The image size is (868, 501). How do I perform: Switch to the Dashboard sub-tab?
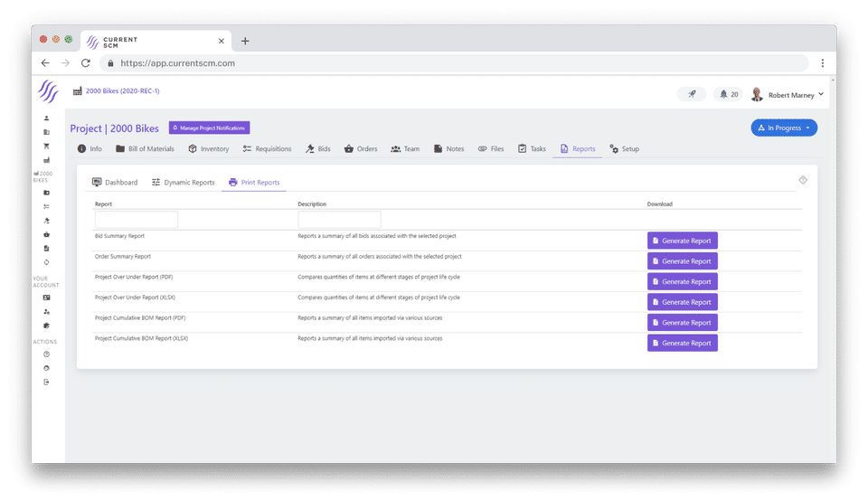115,182
